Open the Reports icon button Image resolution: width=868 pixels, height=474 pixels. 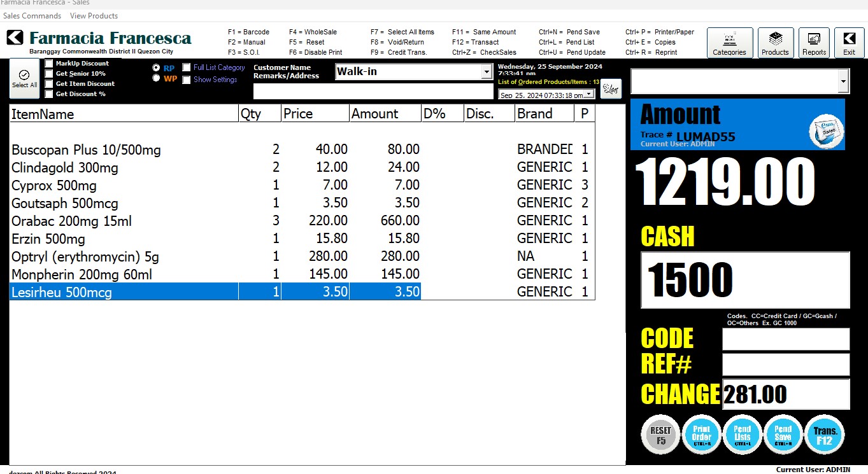814,43
